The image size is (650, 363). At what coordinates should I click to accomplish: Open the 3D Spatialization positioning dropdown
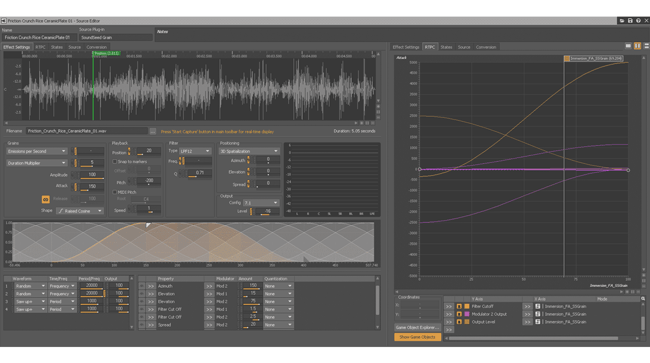click(249, 151)
